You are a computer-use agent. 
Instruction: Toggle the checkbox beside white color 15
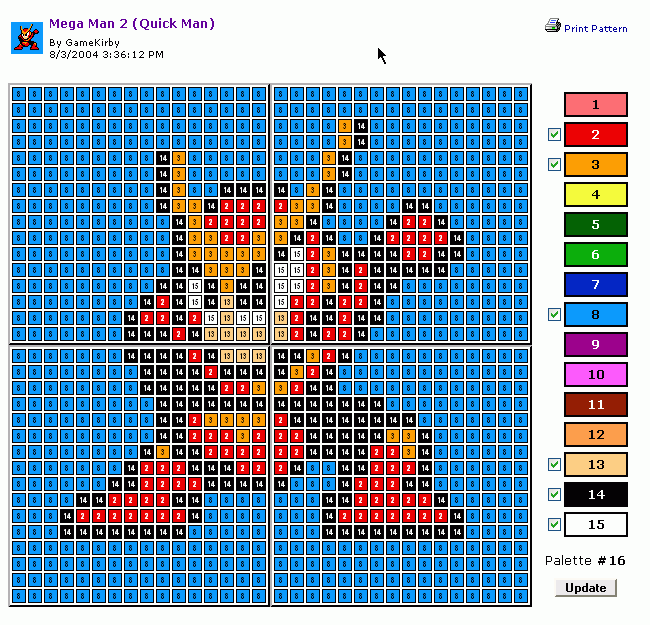coord(554,525)
